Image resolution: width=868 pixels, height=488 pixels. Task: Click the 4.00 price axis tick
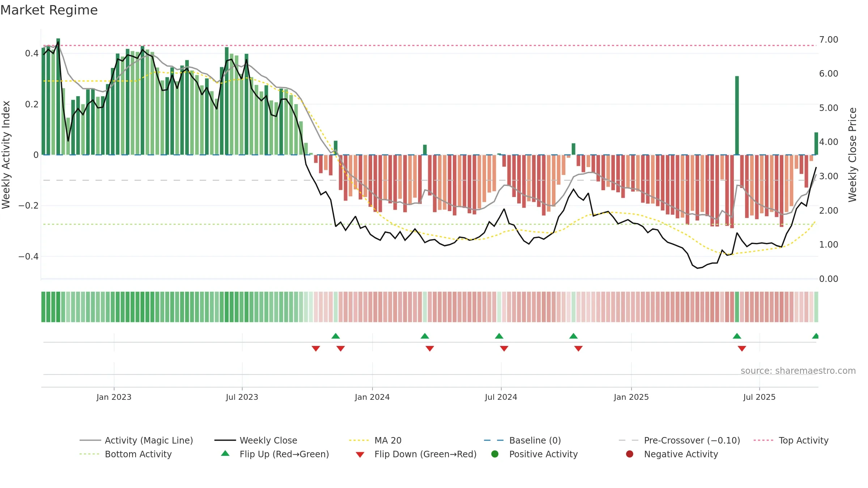tap(829, 142)
